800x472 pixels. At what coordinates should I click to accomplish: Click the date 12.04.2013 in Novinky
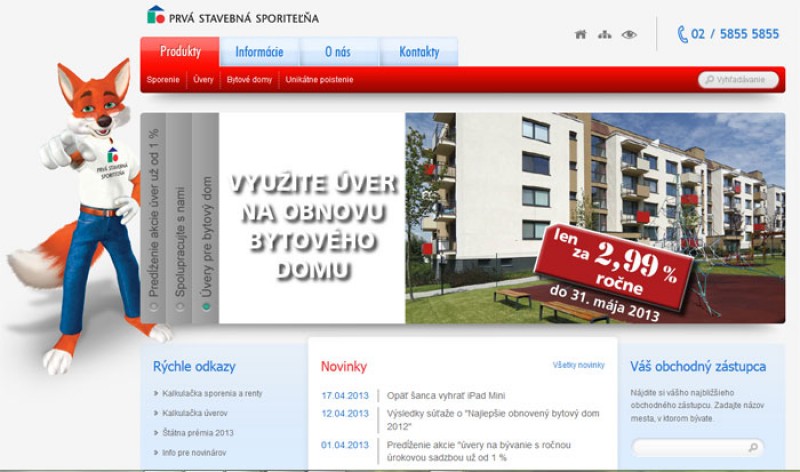click(x=345, y=413)
